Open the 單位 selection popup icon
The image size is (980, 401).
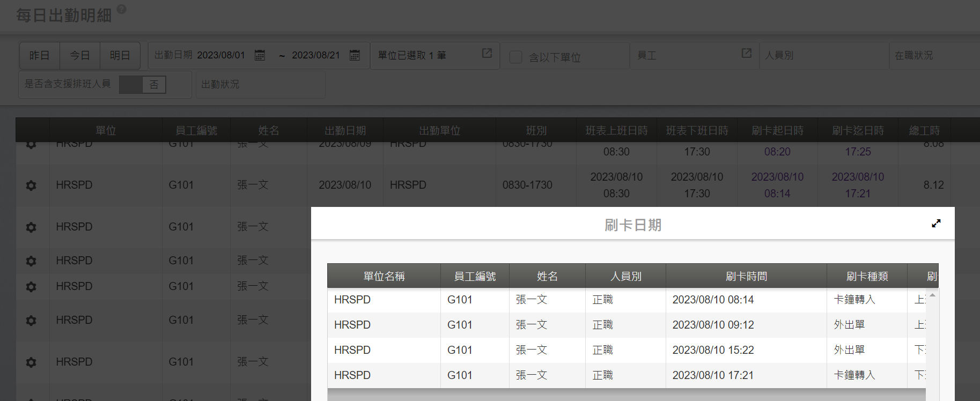pyautogui.click(x=487, y=53)
